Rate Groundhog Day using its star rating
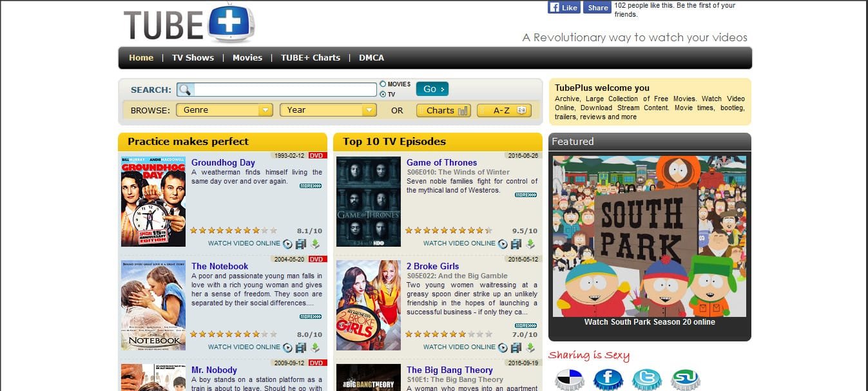 [233, 230]
